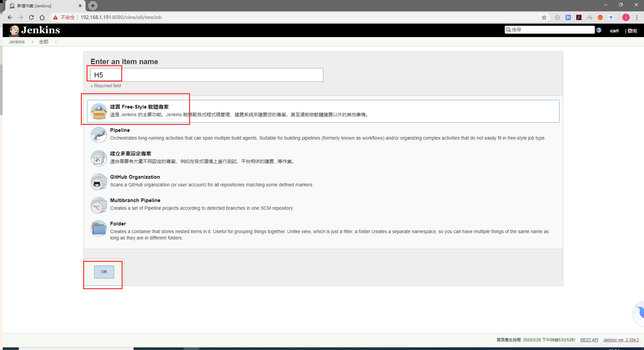Select the 建立多重設定專案 title
The width and height of the screenshot is (644, 350).
coord(131,154)
